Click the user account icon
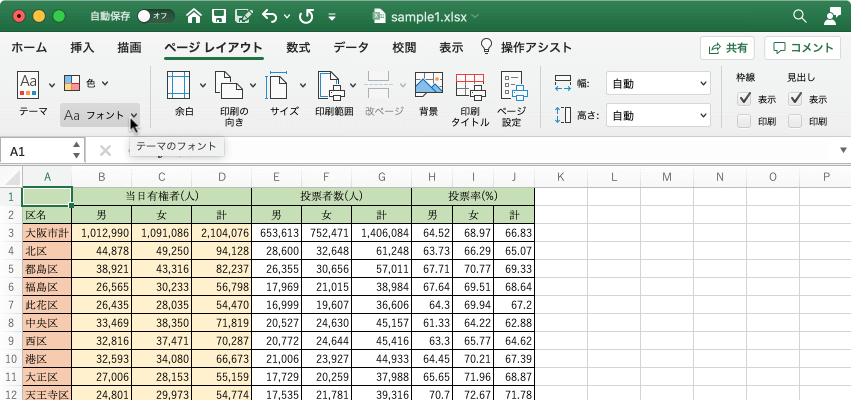 (832, 16)
